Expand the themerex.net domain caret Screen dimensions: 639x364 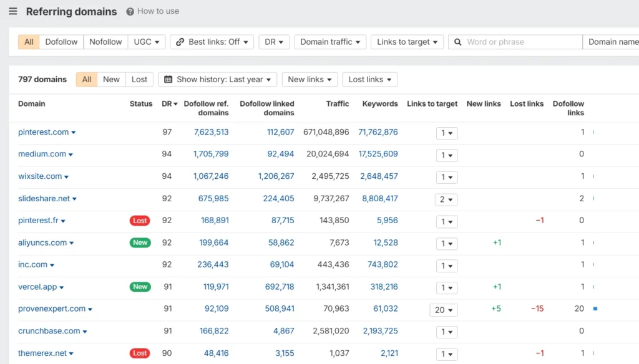pos(71,354)
